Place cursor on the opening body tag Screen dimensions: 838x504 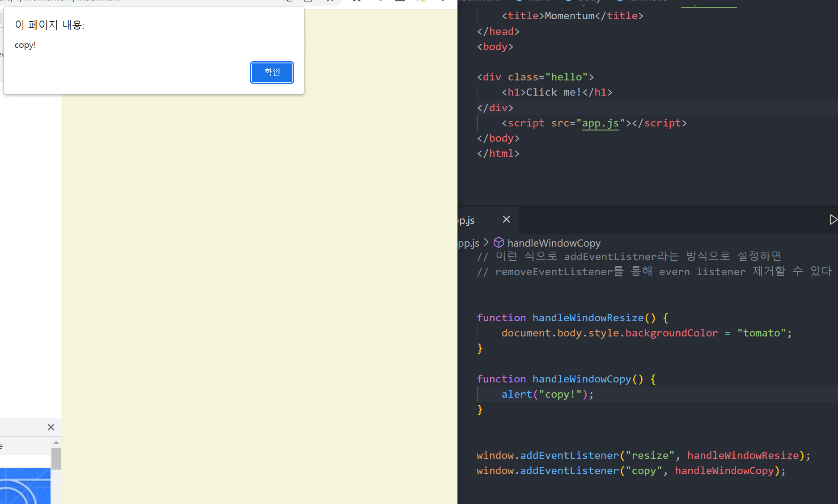tap(495, 46)
